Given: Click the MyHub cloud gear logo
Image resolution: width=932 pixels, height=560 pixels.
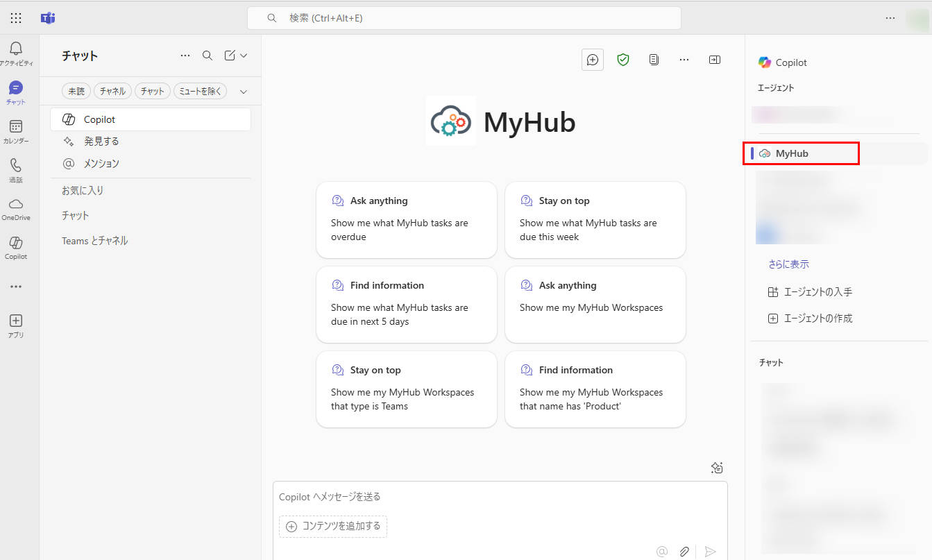Looking at the screenshot, I should click(451, 121).
